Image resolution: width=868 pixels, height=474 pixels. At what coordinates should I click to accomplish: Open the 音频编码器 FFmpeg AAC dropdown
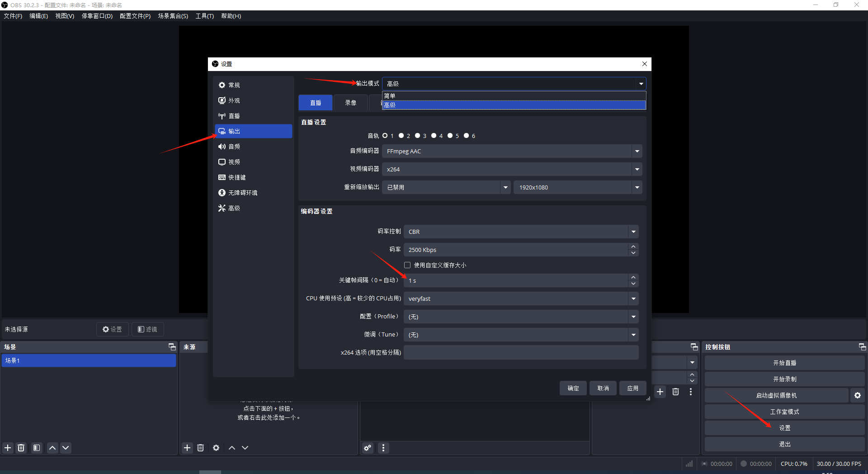pos(512,151)
